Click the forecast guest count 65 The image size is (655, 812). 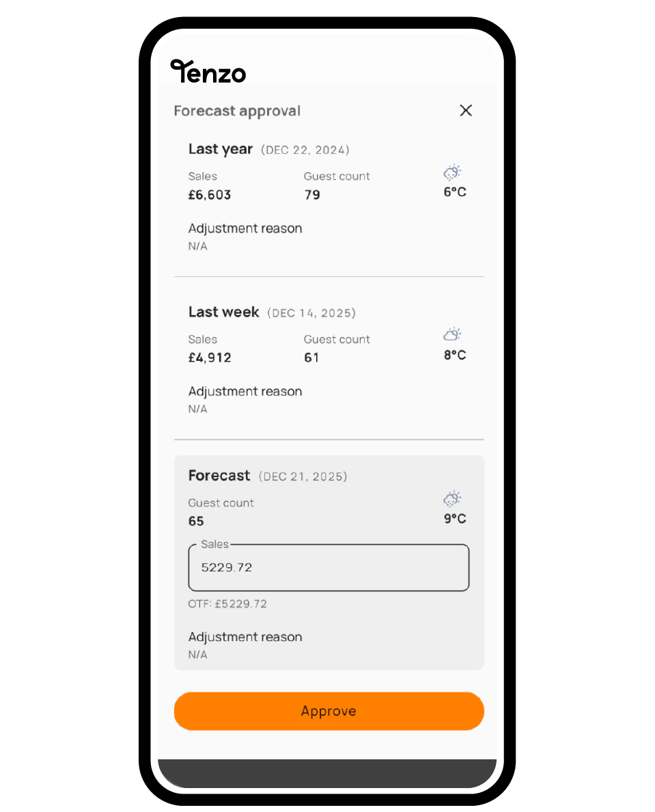pos(196,521)
